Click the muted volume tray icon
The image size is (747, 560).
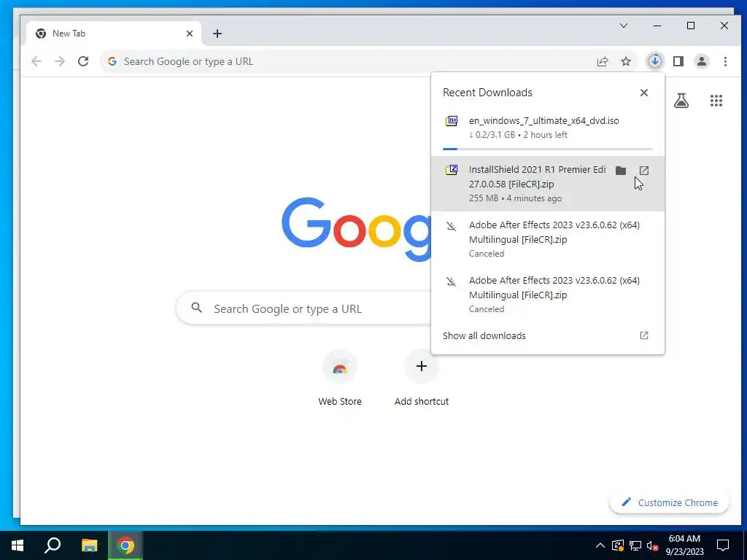pos(652,545)
